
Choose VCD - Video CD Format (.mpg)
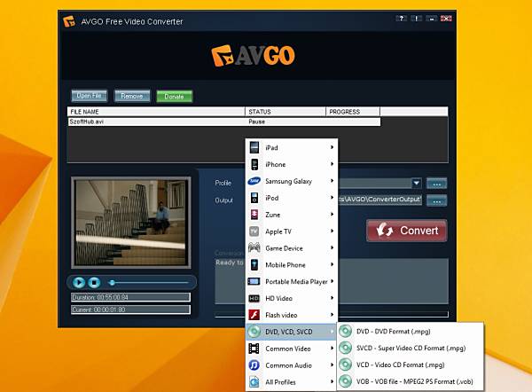[x=410, y=365]
